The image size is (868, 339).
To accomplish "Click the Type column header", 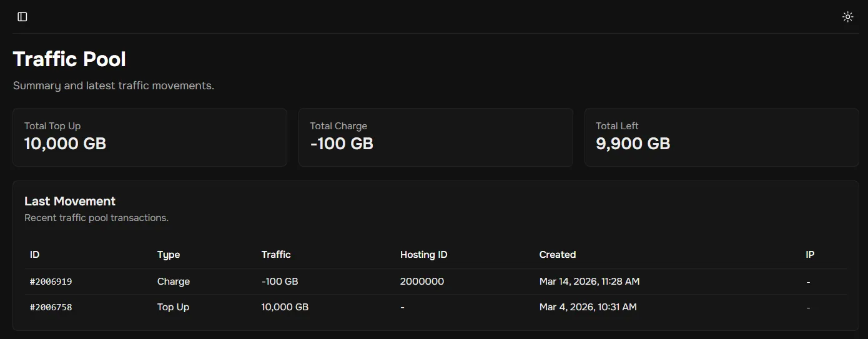I will [x=169, y=255].
